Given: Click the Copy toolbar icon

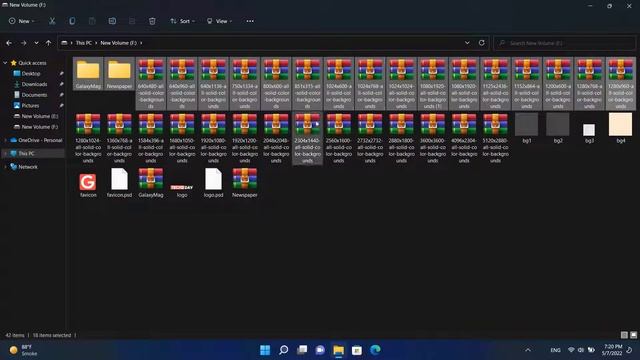Looking at the screenshot, I should 72,21.
